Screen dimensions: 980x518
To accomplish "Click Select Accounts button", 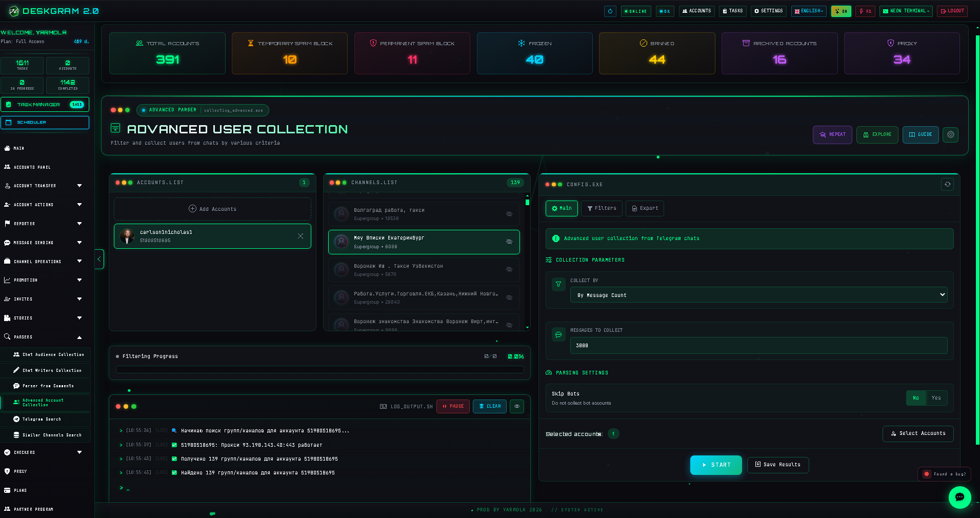I will 918,433.
